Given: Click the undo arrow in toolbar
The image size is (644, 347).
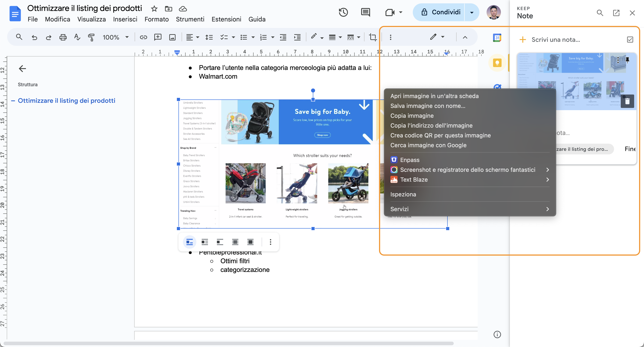Looking at the screenshot, I should point(34,38).
